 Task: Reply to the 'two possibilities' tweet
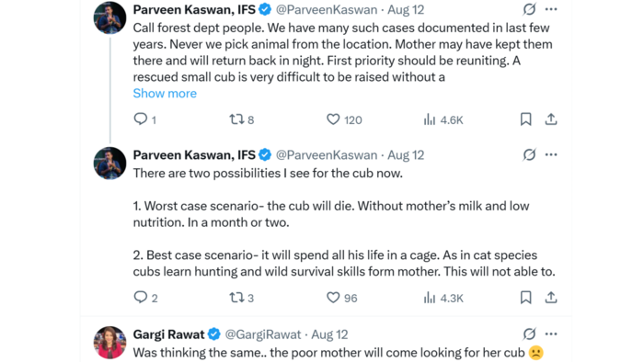pyautogui.click(x=141, y=297)
